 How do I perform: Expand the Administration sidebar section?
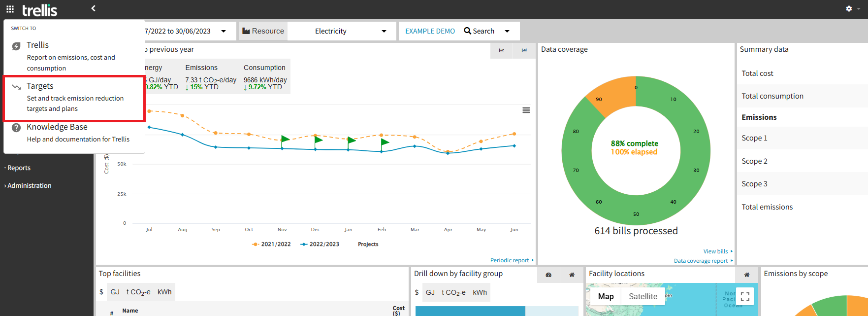[x=29, y=186]
